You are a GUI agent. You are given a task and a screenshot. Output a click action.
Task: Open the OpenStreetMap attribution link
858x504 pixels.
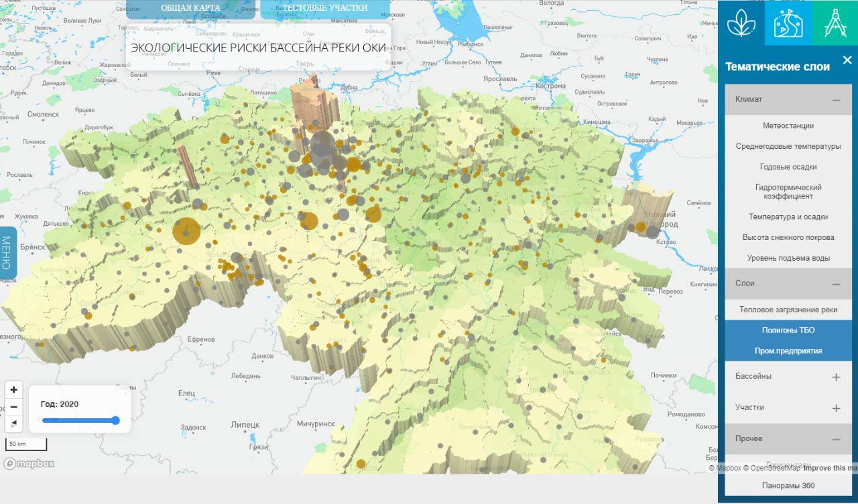(x=772, y=468)
